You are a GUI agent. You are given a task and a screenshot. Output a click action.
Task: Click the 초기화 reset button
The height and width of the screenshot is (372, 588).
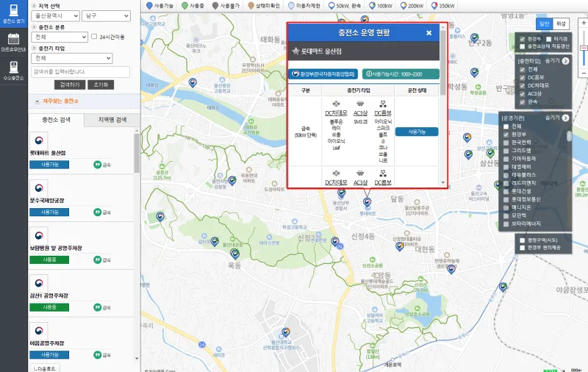[101, 85]
